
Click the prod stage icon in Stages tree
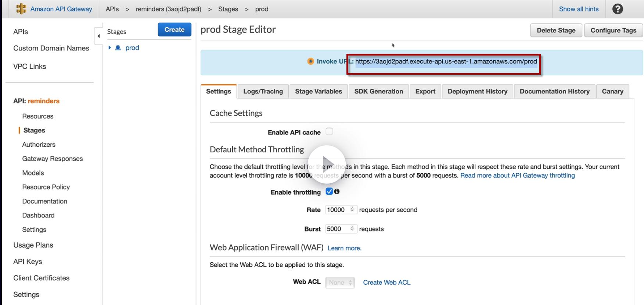[118, 48]
